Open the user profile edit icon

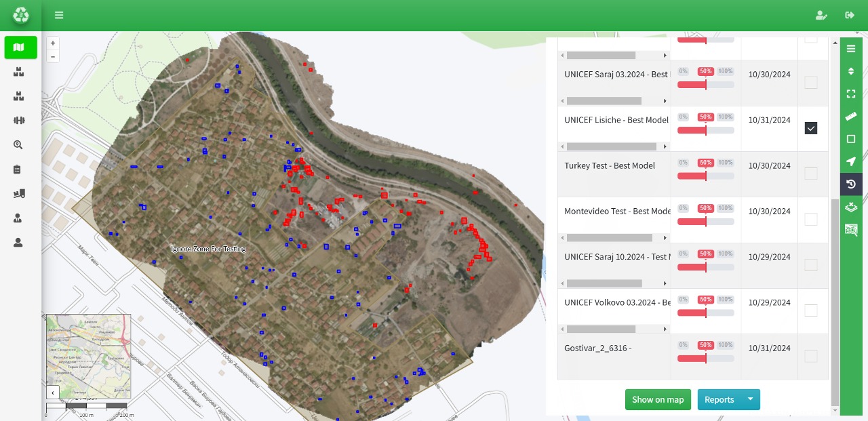click(x=821, y=15)
